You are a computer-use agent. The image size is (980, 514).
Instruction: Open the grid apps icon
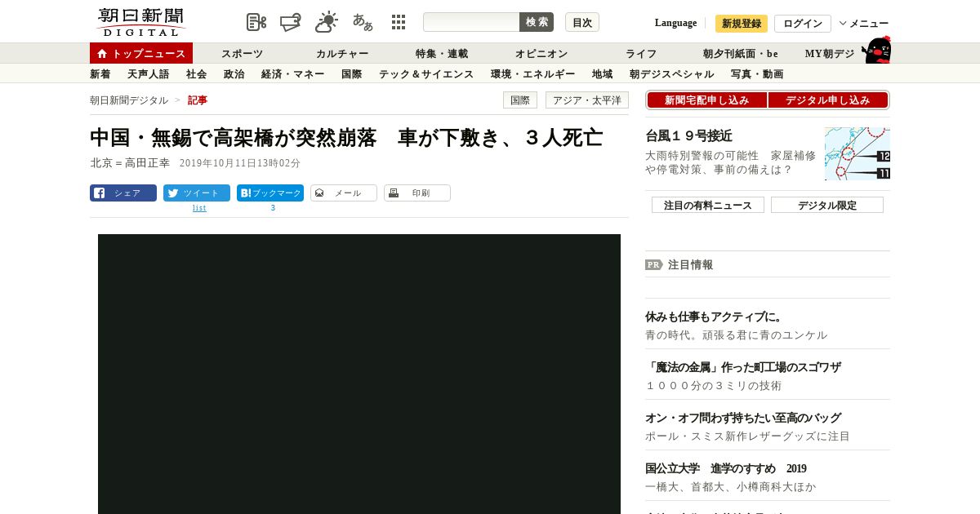pyautogui.click(x=399, y=22)
